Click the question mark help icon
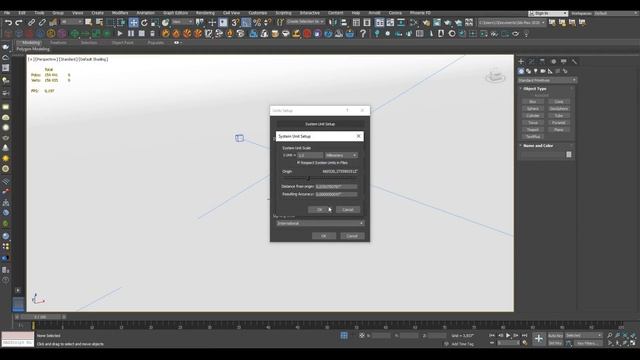The image size is (640, 360). coord(362,33)
